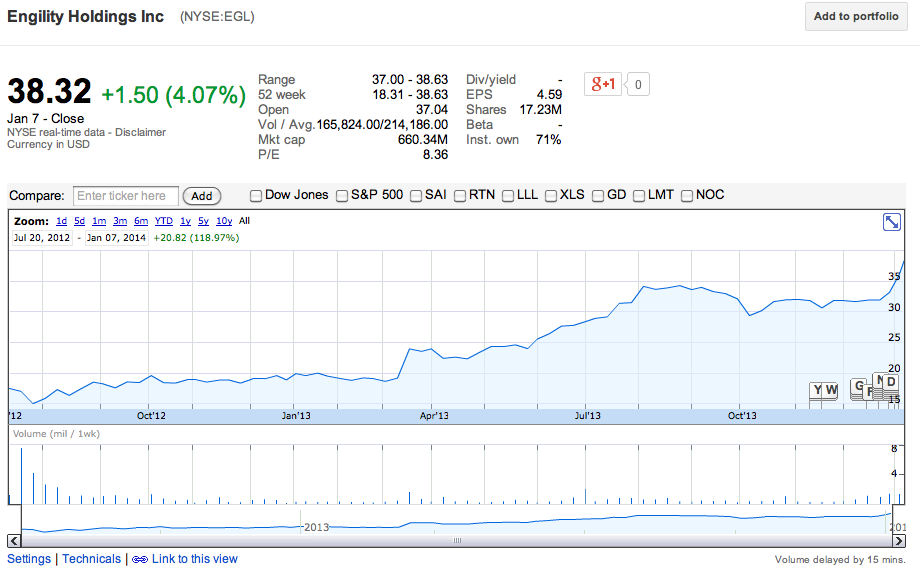Click Link to this view

click(x=195, y=559)
